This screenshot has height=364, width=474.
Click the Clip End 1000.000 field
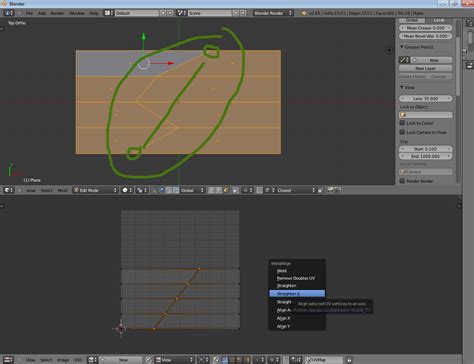coord(426,156)
